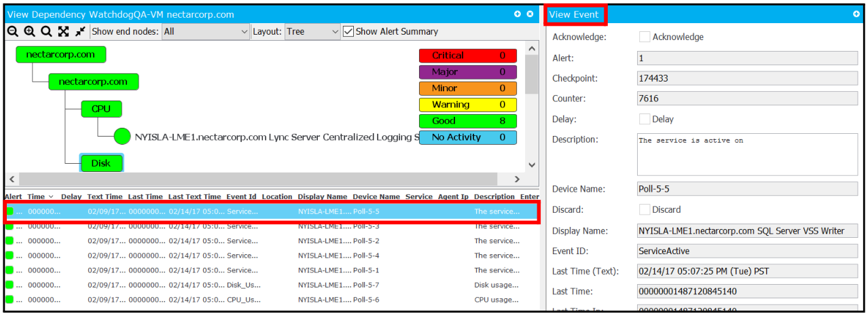
Task: Click the pin icon of View Dependency panel
Action: click(518, 14)
